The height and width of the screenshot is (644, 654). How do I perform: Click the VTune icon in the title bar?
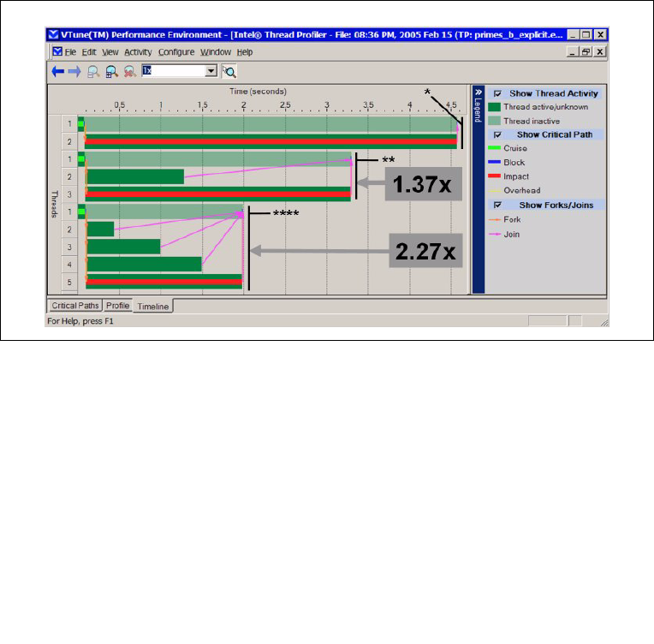click(53, 34)
